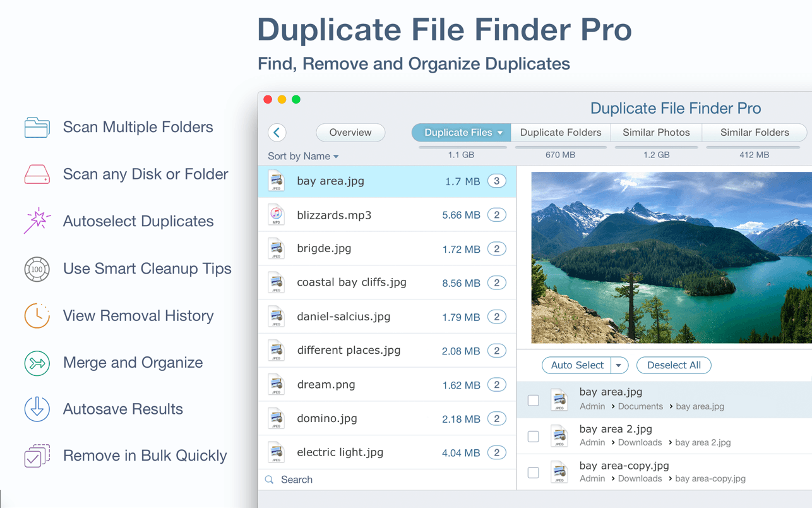Click the blizzards.mp3 music file icon
Screen dimensions: 812x508
point(276,214)
